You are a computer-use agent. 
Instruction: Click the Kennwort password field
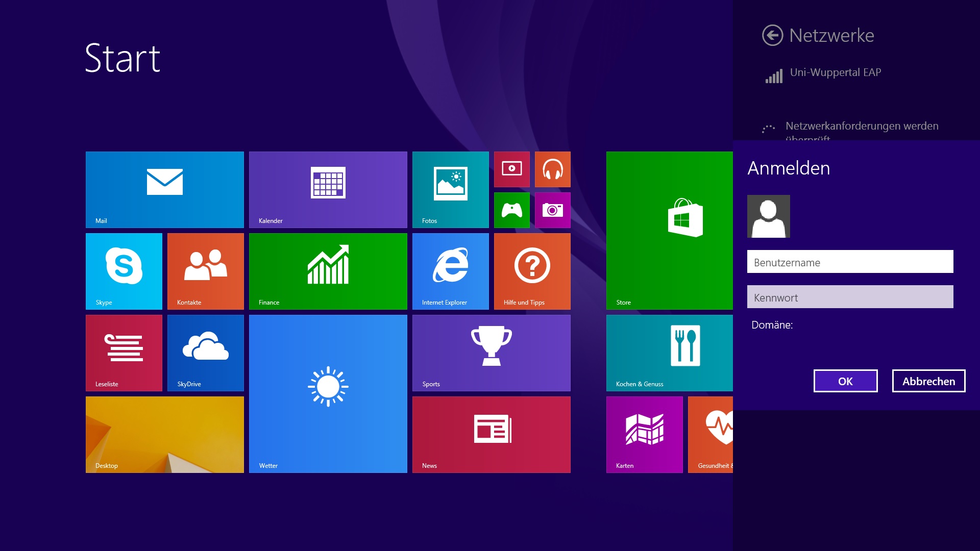click(850, 296)
